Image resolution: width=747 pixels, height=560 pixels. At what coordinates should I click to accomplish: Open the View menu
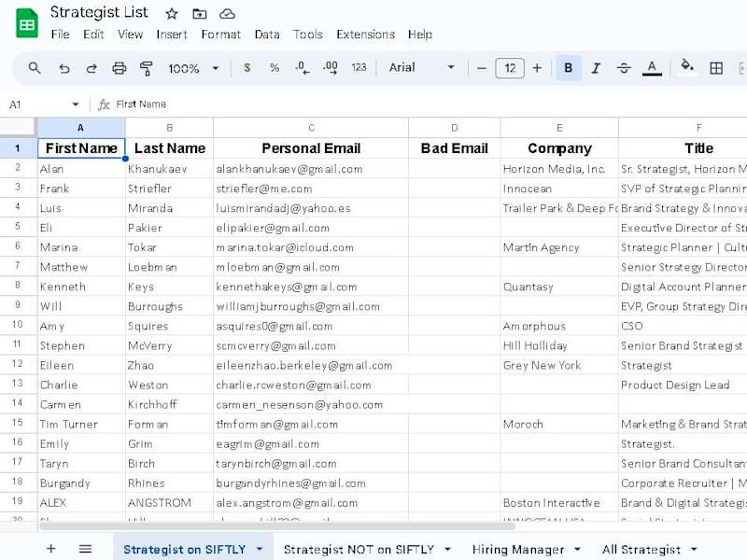130,35
